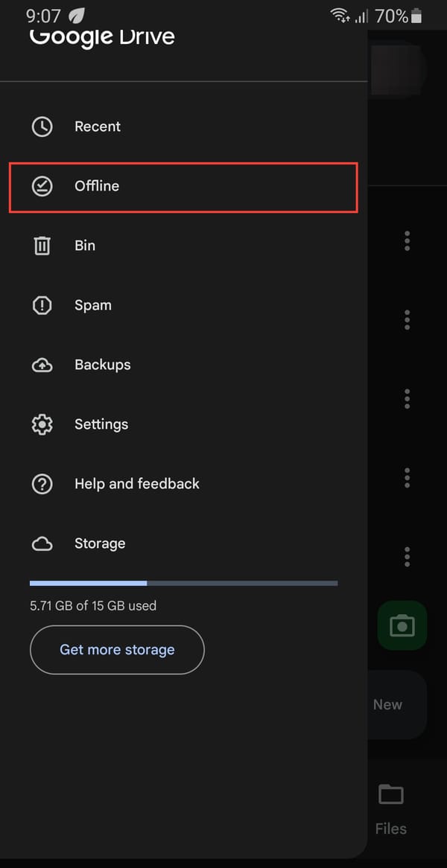Open the bottom file's overflow menu
Screen dimensions: 447x868
[x=407, y=556]
